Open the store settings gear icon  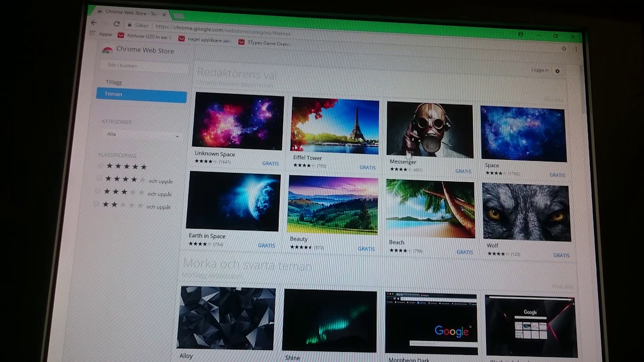tap(557, 71)
